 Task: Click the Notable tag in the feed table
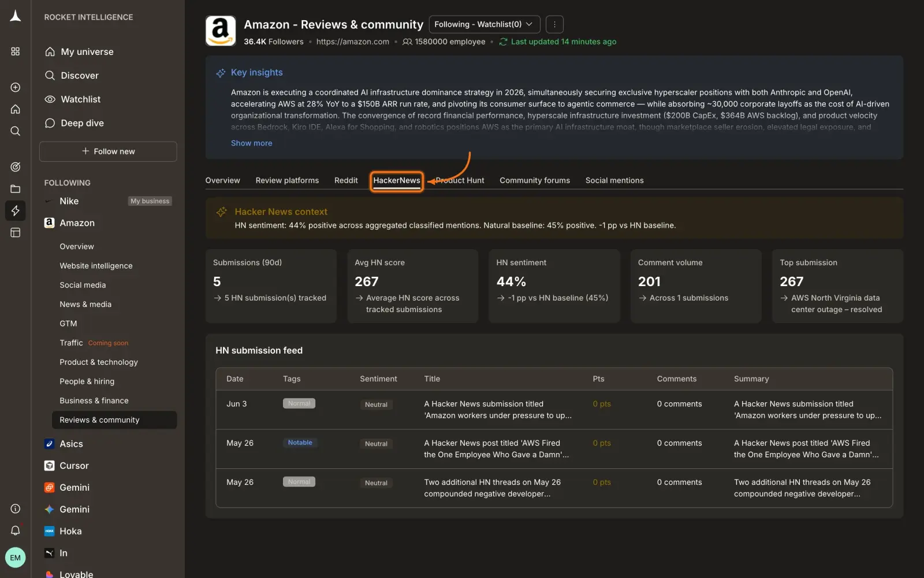point(300,443)
